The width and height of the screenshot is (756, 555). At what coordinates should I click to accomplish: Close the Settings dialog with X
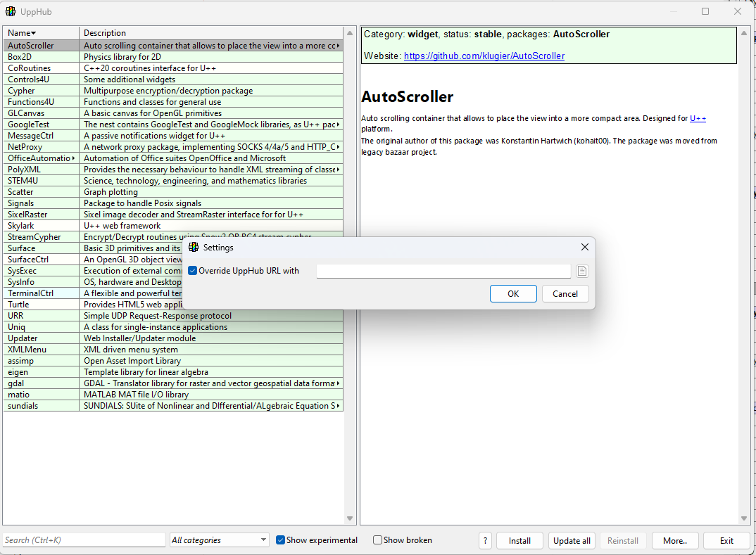584,248
